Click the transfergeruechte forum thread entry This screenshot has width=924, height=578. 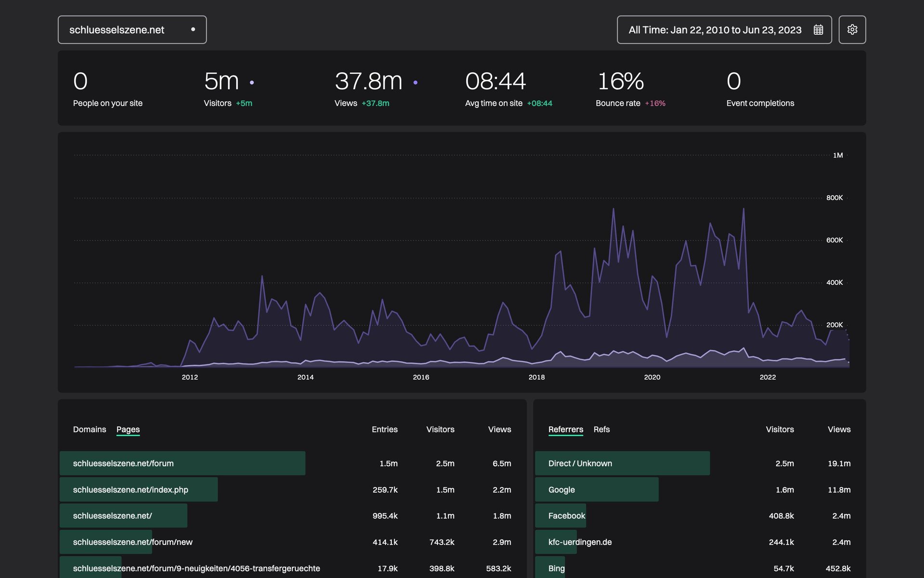click(196, 568)
